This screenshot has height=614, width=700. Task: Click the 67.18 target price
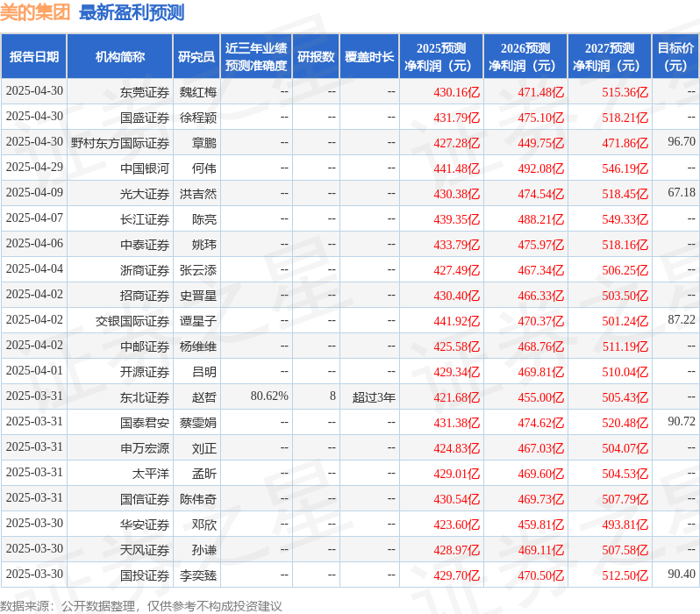pos(682,192)
